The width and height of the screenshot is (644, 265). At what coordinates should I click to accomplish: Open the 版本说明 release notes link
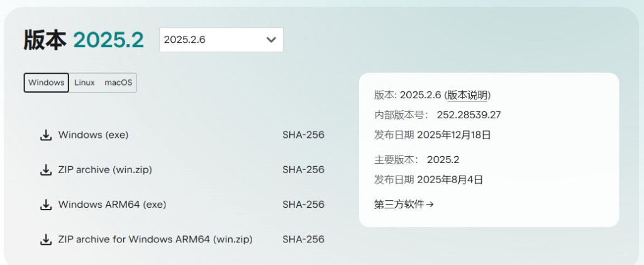[x=468, y=95]
